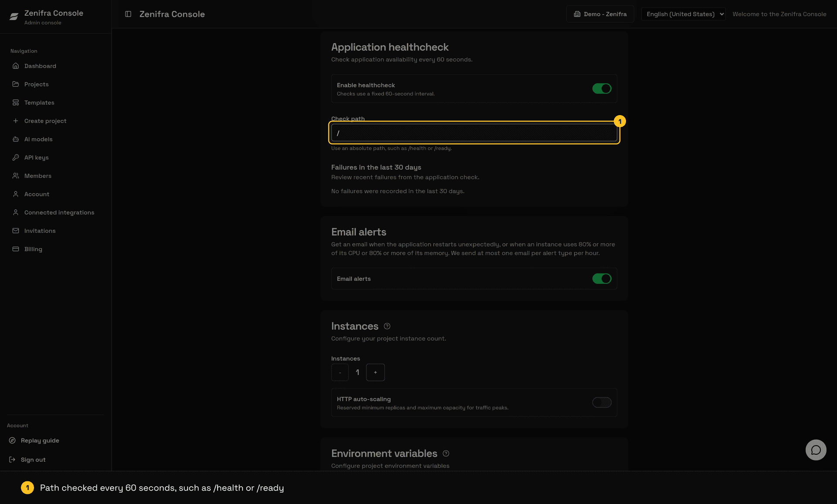The width and height of the screenshot is (837, 504).
Task: Turn off the Email alerts switch
Action: pos(602,279)
